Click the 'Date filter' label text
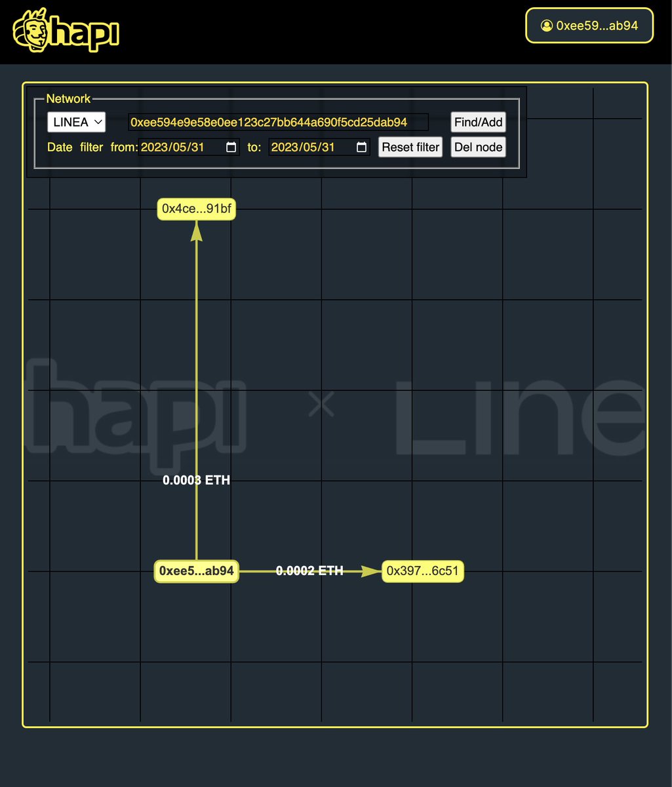This screenshot has height=787, width=672. pyautogui.click(x=75, y=147)
